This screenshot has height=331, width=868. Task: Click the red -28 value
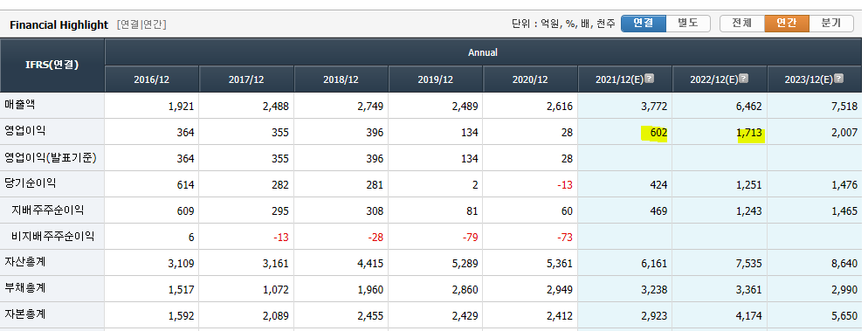pos(375,238)
